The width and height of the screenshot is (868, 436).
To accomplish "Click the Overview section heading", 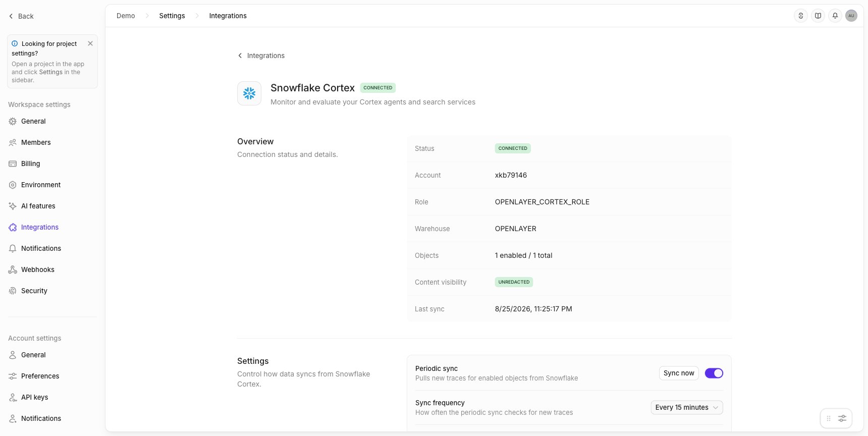I will [255, 142].
